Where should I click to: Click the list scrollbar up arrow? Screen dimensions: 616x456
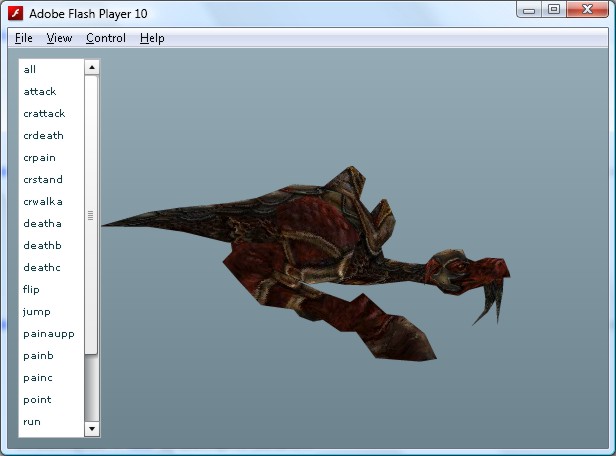point(92,68)
